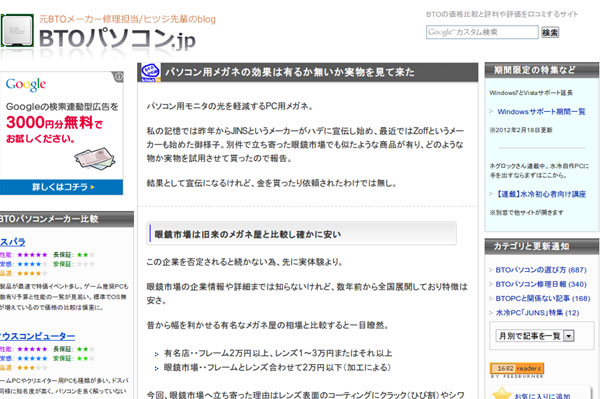Click the star お気に入りに追加 icon
Viewport: 600px width, 399px height.
[x=501, y=394]
